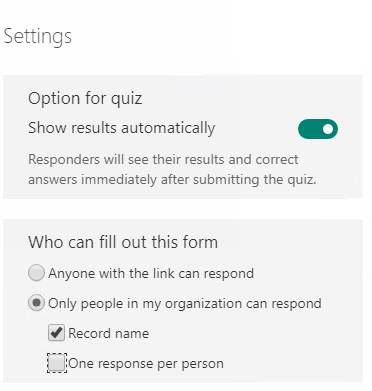Choose the Only people in my organization radio
This screenshot has height=391, width=372.
point(36,303)
